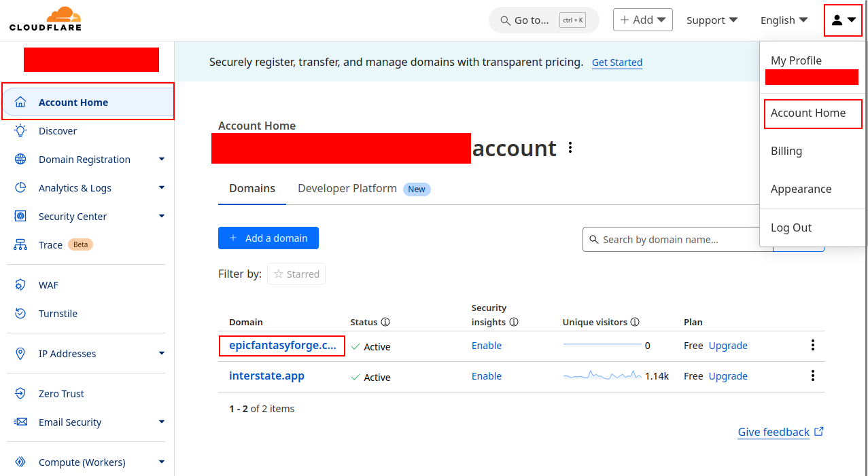This screenshot has width=868, height=476.
Task: Click the Get Started link in banner
Action: tap(617, 62)
